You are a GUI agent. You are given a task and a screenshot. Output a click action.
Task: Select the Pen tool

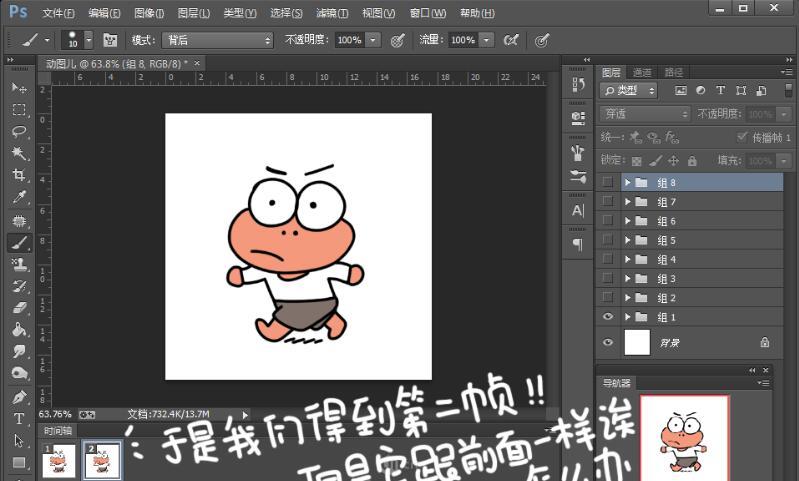coord(19,397)
